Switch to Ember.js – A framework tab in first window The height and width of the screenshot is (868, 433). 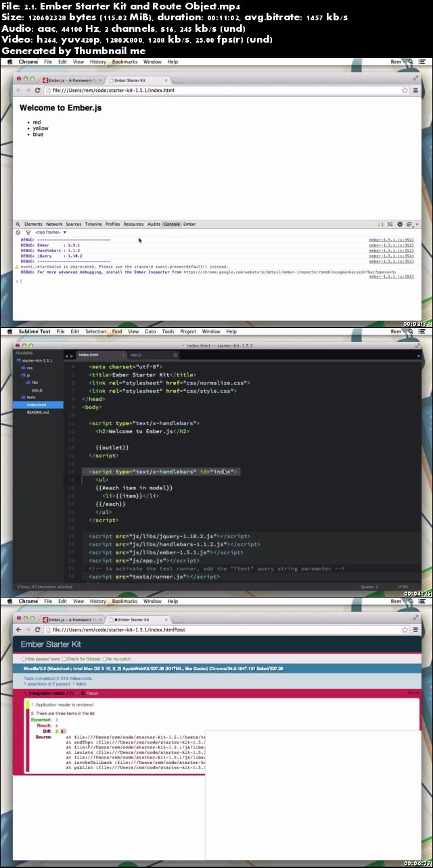72,80
